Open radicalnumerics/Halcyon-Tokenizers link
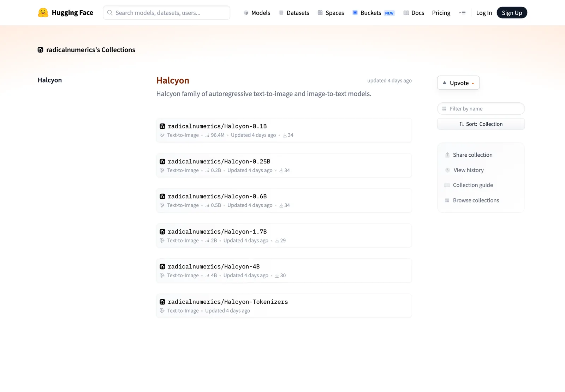Screen dimensions: 565x392 (x=228, y=302)
